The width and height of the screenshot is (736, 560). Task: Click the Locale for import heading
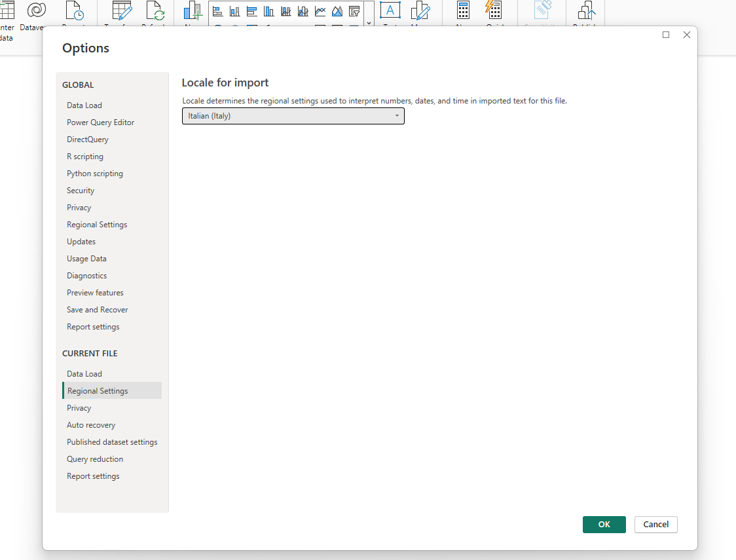[225, 83]
